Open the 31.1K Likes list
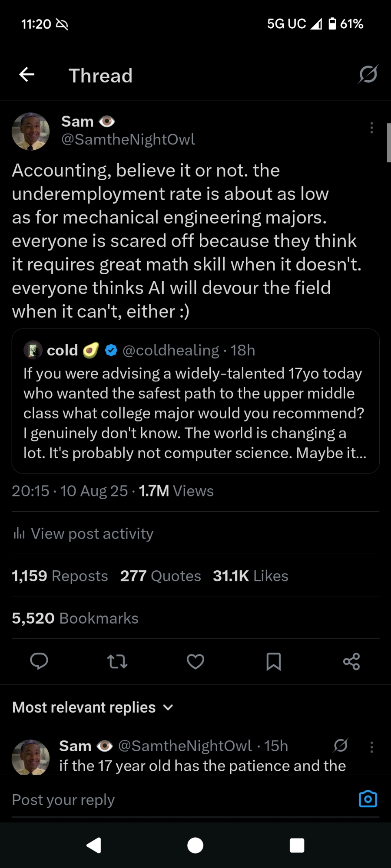This screenshot has width=391, height=868. pos(250,576)
